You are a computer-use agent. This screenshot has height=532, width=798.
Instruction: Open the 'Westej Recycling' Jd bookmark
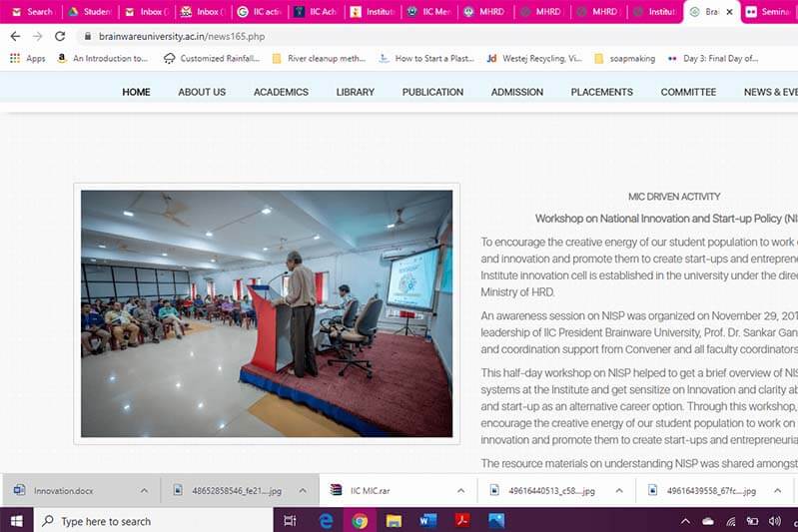(x=534, y=59)
